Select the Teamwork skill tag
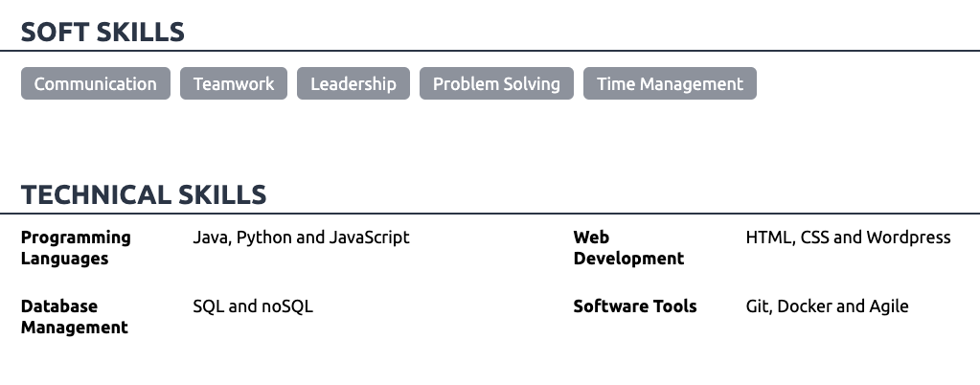Screen dimensions: 980x385 coord(233,83)
